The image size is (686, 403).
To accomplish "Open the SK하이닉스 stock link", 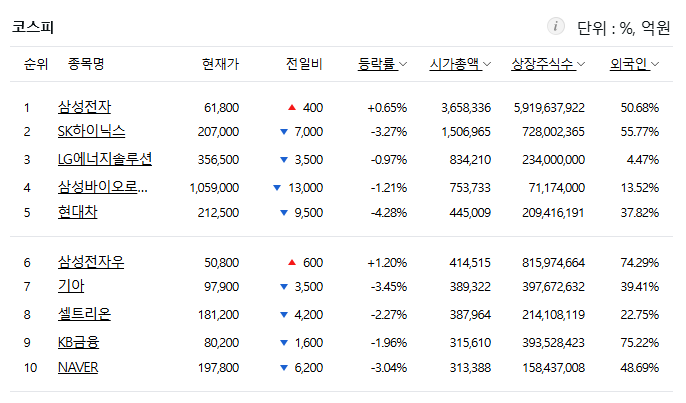I will tap(91, 131).
